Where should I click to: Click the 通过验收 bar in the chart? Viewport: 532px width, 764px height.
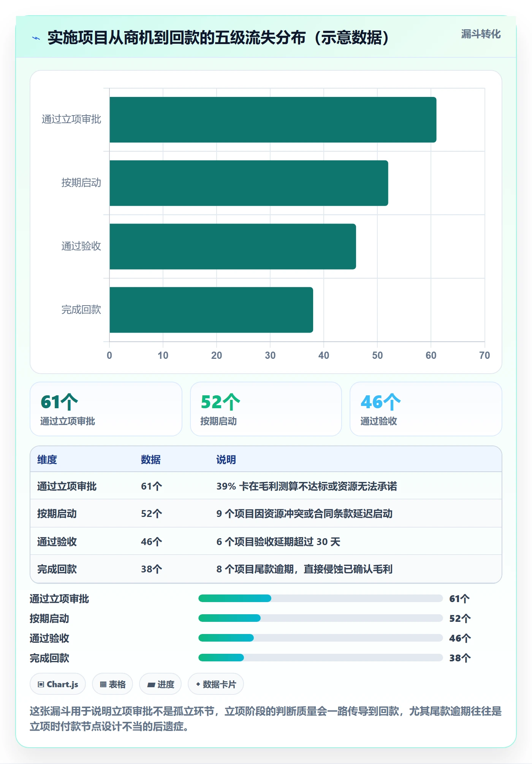[233, 247]
